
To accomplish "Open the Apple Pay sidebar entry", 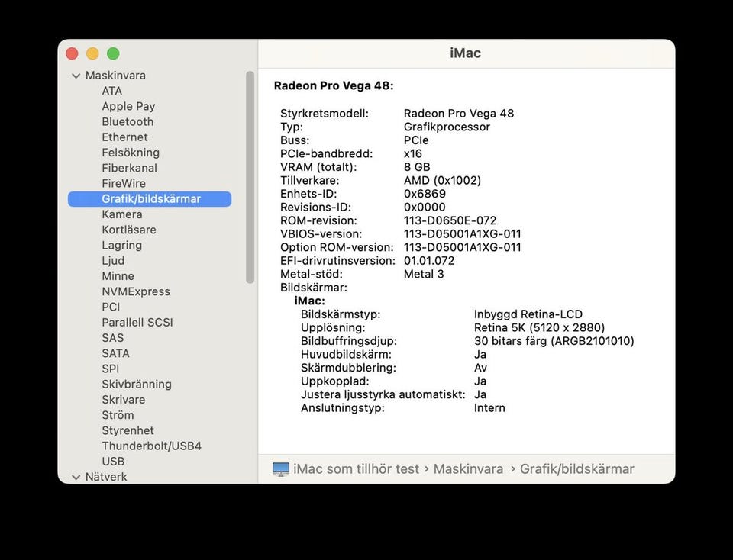I will tap(128, 106).
